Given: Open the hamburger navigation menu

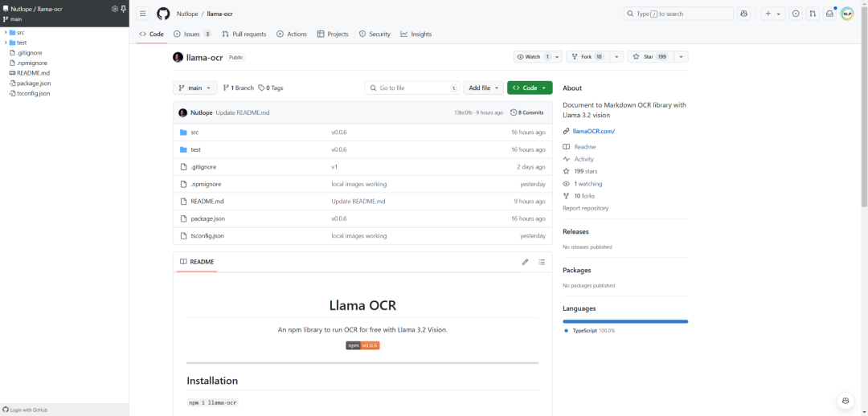Looking at the screenshot, I should click(x=143, y=14).
